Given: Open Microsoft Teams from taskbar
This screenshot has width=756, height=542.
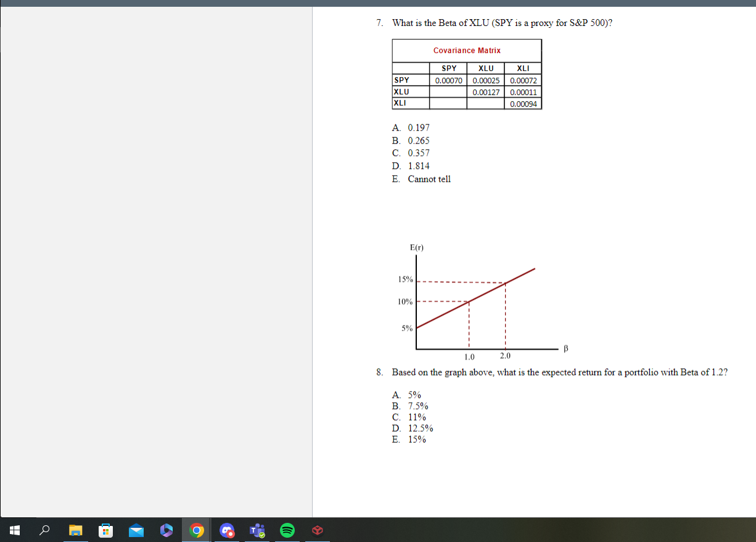Looking at the screenshot, I should [257, 530].
